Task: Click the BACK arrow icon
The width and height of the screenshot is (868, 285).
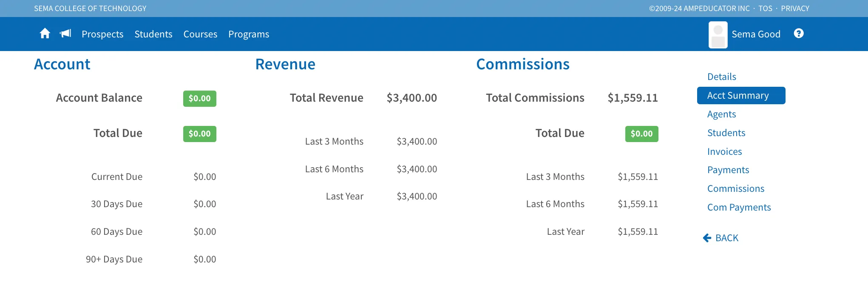Action: pos(707,238)
